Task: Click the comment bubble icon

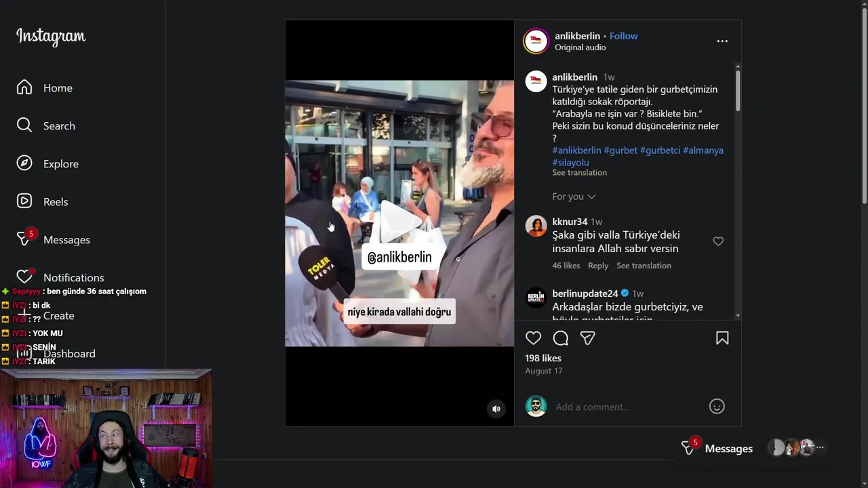Action: pyautogui.click(x=561, y=338)
